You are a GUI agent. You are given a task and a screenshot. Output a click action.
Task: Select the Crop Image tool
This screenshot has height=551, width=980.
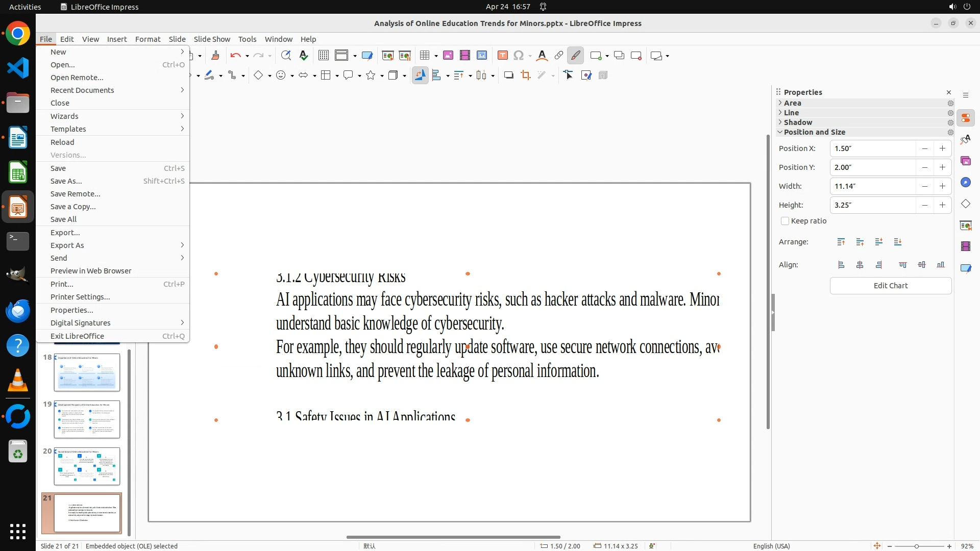click(525, 76)
